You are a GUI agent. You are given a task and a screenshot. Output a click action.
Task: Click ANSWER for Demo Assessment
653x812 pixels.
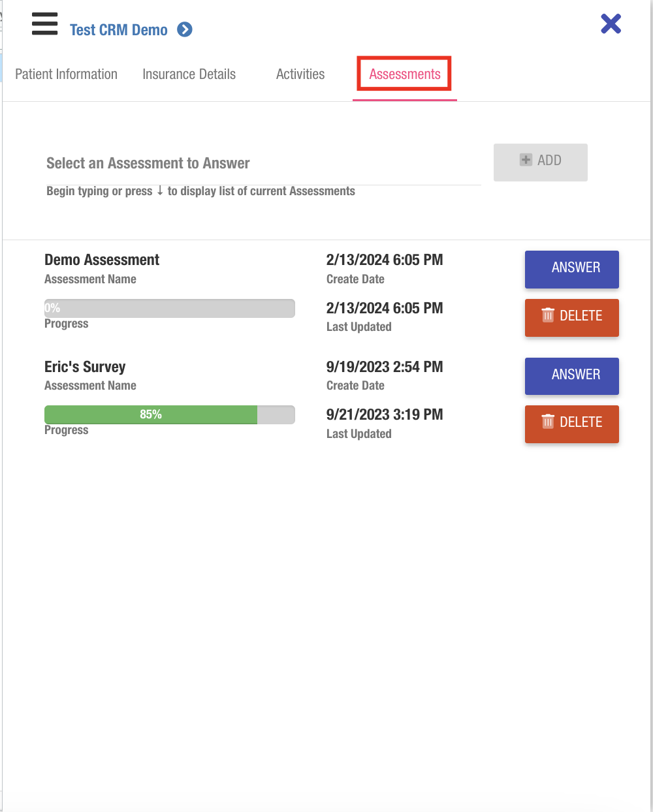571,269
